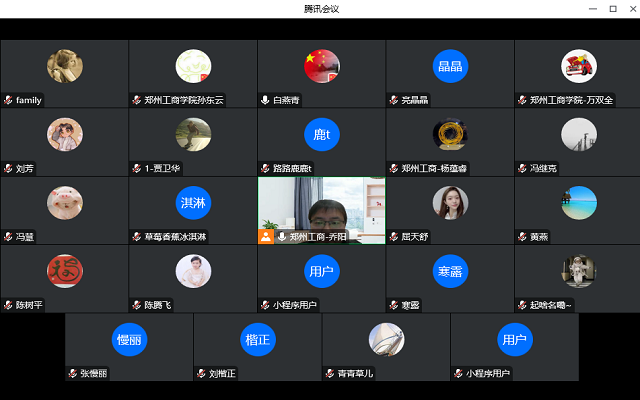Click the family profile photo avatar
640x400 pixels.
(64, 66)
